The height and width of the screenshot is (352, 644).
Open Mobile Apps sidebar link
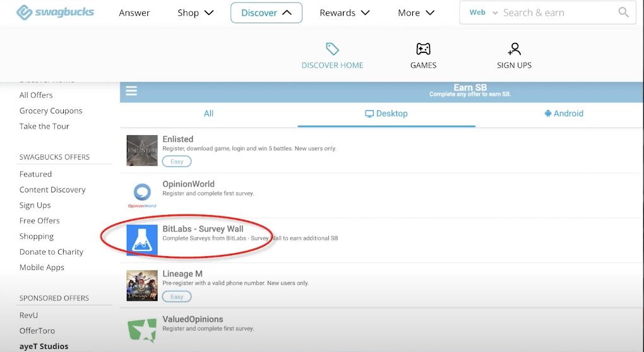tap(42, 267)
